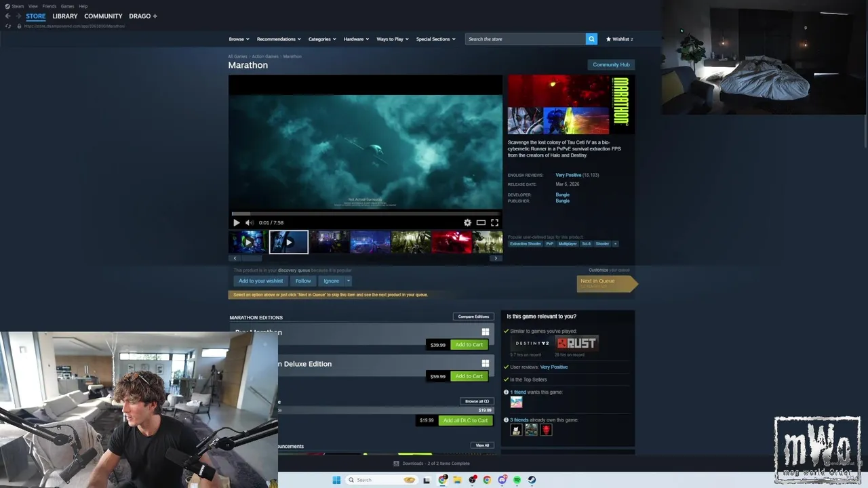Open File Explorer from taskbar

(x=458, y=480)
